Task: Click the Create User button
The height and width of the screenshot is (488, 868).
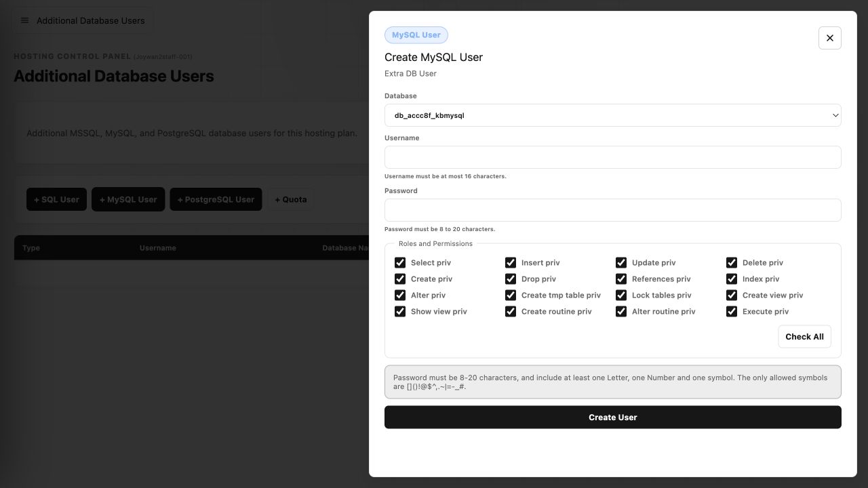Action: (613, 417)
